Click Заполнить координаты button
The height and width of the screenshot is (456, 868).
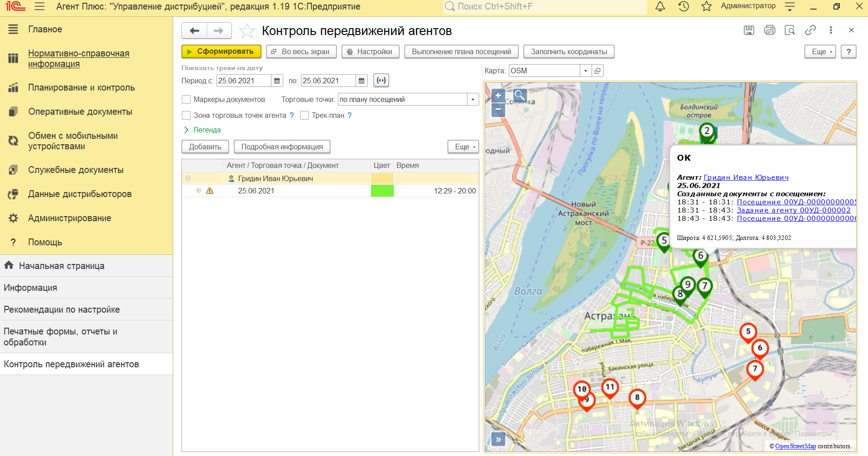click(569, 51)
